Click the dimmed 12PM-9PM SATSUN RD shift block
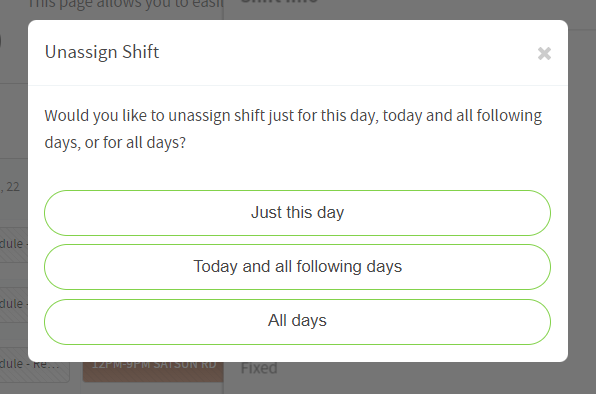 click(x=153, y=372)
